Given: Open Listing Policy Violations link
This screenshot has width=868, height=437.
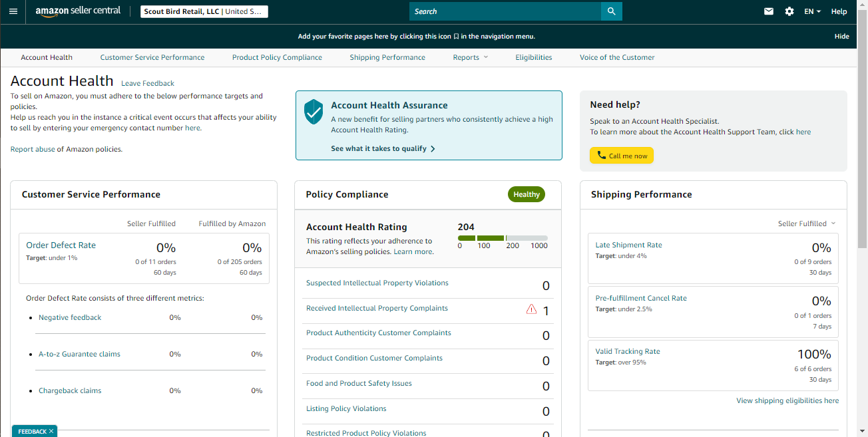Looking at the screenshot, I should coord(346,408).
